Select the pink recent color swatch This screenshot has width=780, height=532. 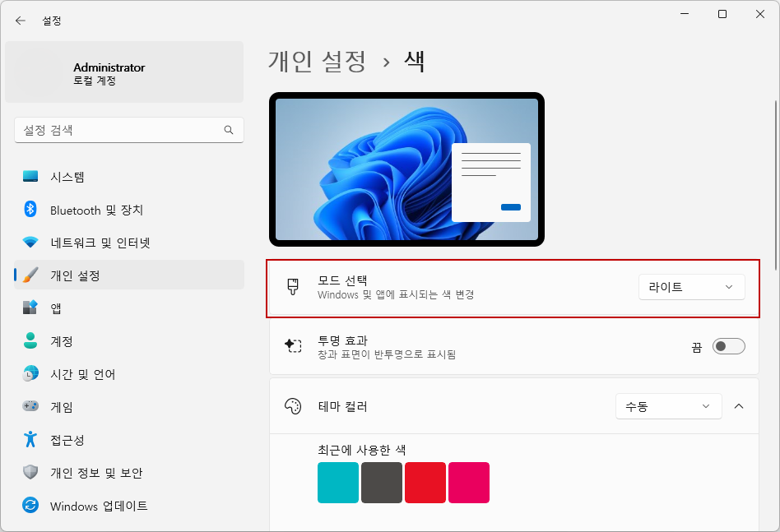click(469, 483)
